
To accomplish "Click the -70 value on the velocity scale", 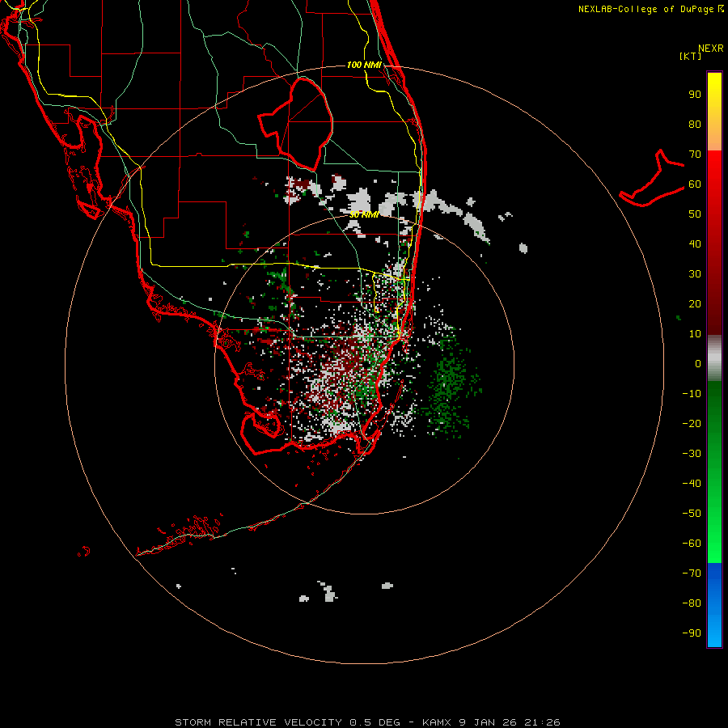I will tap(692, 573).
